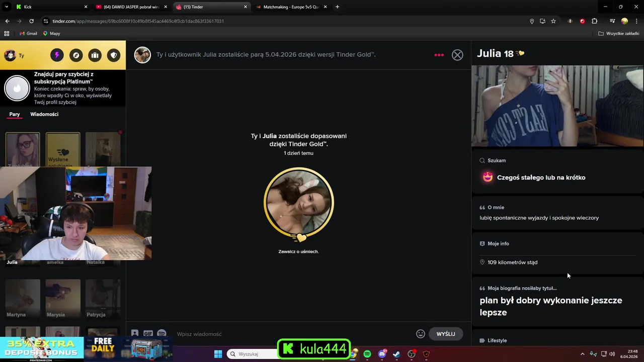Click the '109 kilometrów stąd' distance text
This screenshot has height=362, width=644.
click(512, 262)
